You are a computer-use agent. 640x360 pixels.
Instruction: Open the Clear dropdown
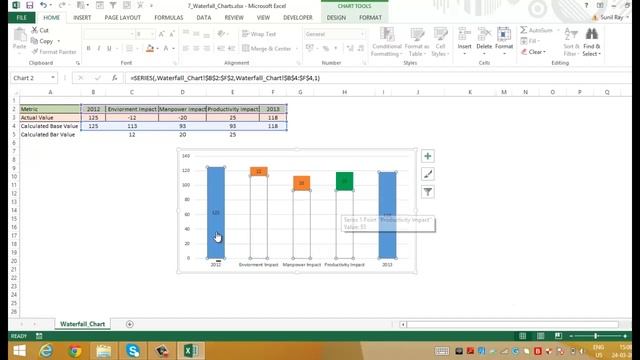[x=534, y=52]
